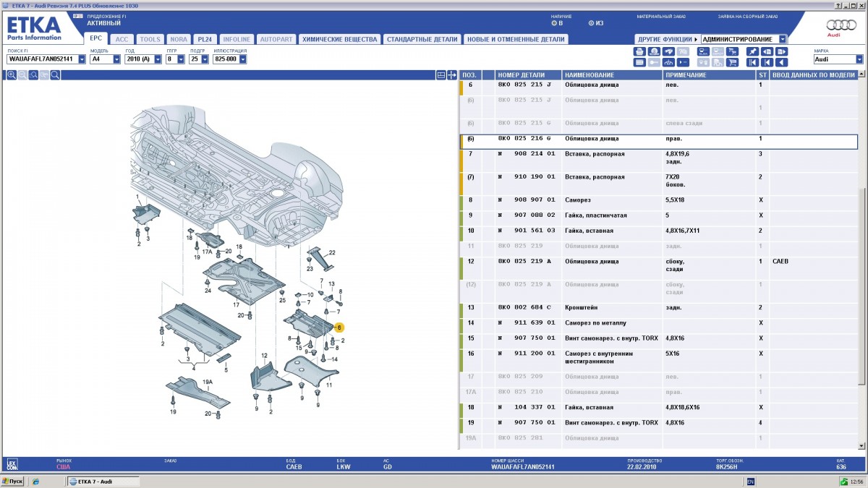868x488 pixels.
Task: Switch to the PL24 tab
Action: 205,39
